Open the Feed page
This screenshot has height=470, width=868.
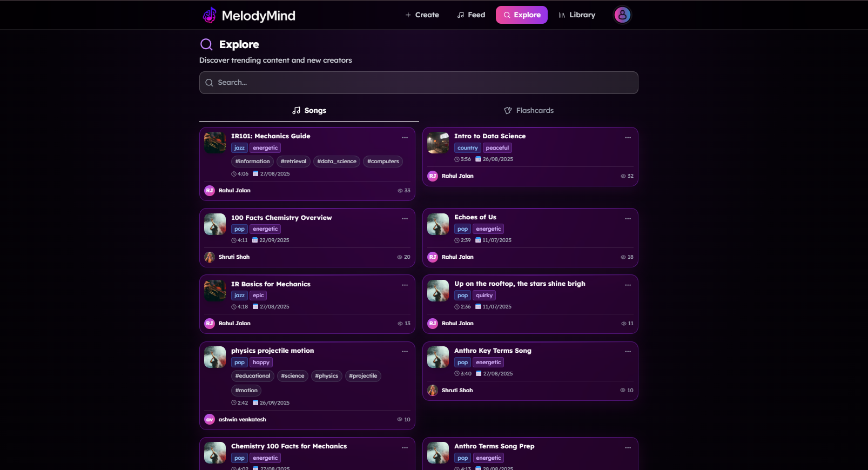pos(471,15)
